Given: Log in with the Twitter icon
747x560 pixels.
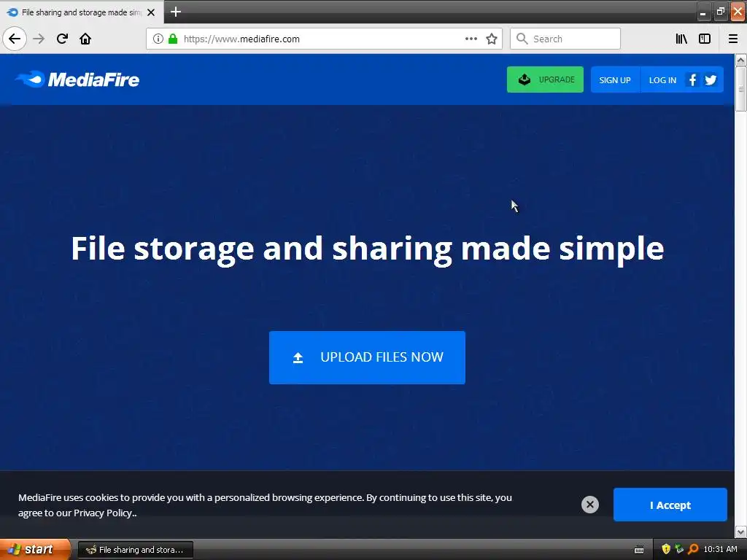Looking at the screenshot, I should point(711,79).
